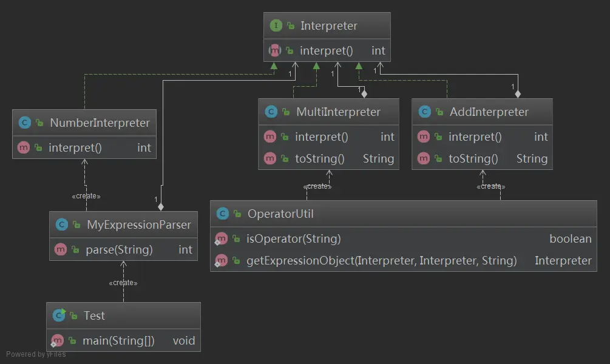The height and width of the screenshot is (364, 610).
Task: Click "interpret()" in the NumberInterpreter class
Action: 75,148
